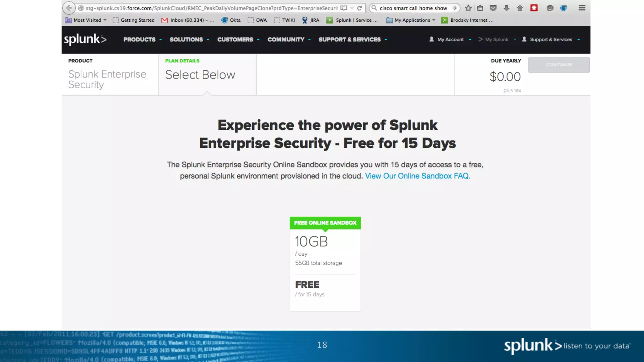Viewport: 644px width, 362px height.
Task: Open the hamburger browser menu
Action: (x=582, y=8)
